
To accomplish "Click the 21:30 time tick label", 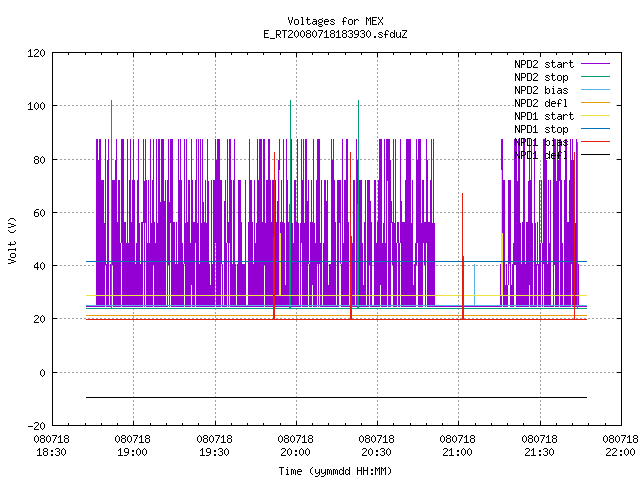I will [x=539, y=452].
